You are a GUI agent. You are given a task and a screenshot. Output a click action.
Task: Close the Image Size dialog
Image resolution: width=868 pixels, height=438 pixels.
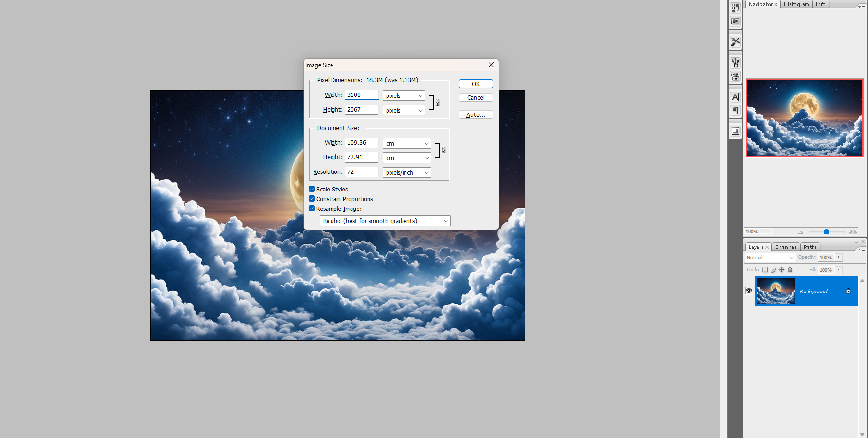[x=491, y=65]
